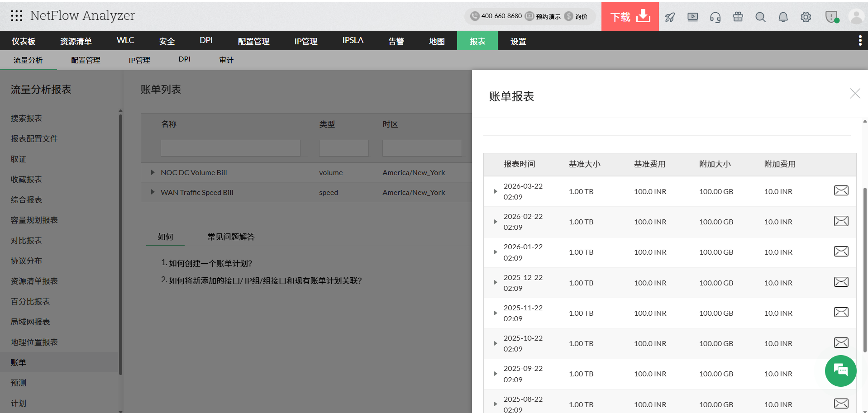Email the 2026-03-22 billing report via envelope icon
The height and width of the screenshot is (413, 868).
[841, 190]
